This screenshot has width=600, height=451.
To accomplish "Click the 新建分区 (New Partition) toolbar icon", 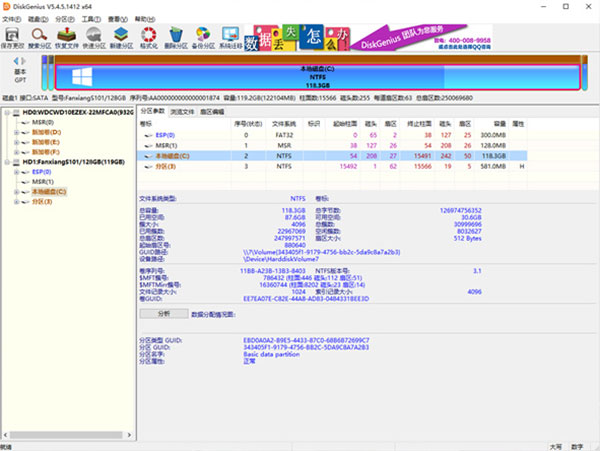I will click(123, 36).
